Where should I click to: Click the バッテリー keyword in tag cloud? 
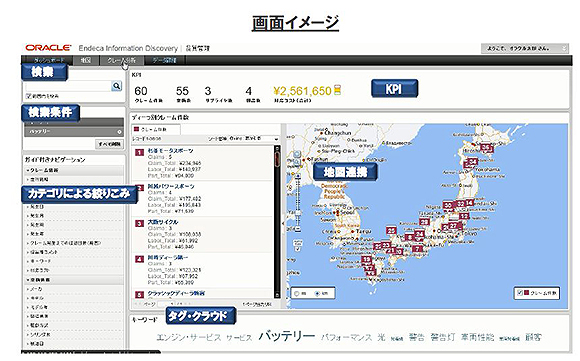pyautogui.click(x=287, y=336)
